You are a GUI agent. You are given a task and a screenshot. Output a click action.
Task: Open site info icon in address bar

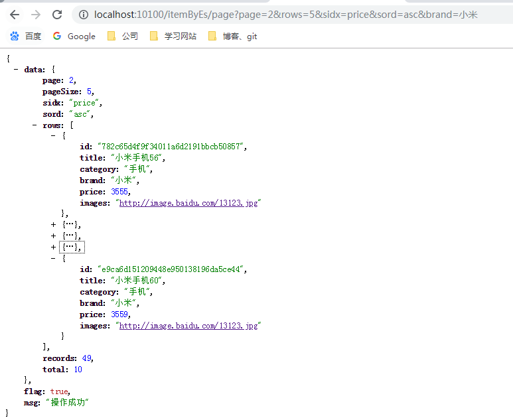(84, 15)
